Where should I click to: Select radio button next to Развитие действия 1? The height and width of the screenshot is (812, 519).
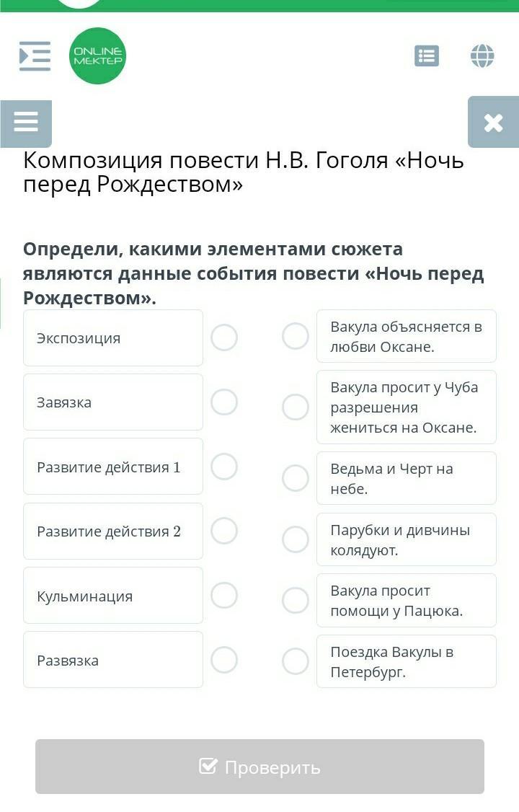coord(224,467)
